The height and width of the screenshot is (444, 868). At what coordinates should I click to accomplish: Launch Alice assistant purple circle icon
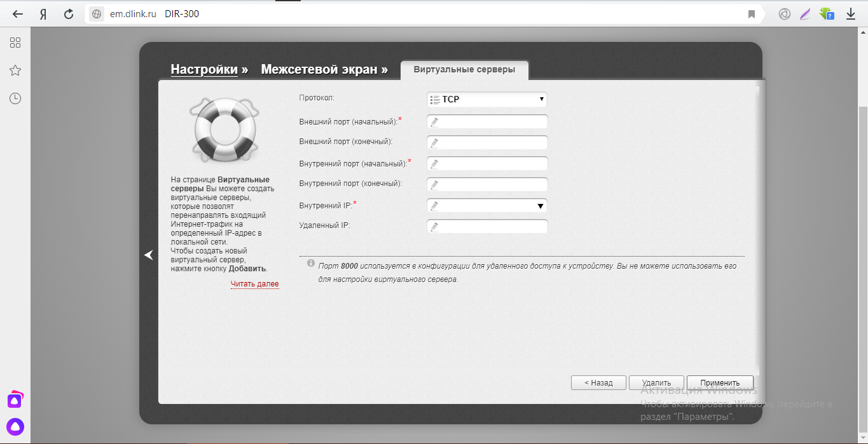[x=15, y=426]
